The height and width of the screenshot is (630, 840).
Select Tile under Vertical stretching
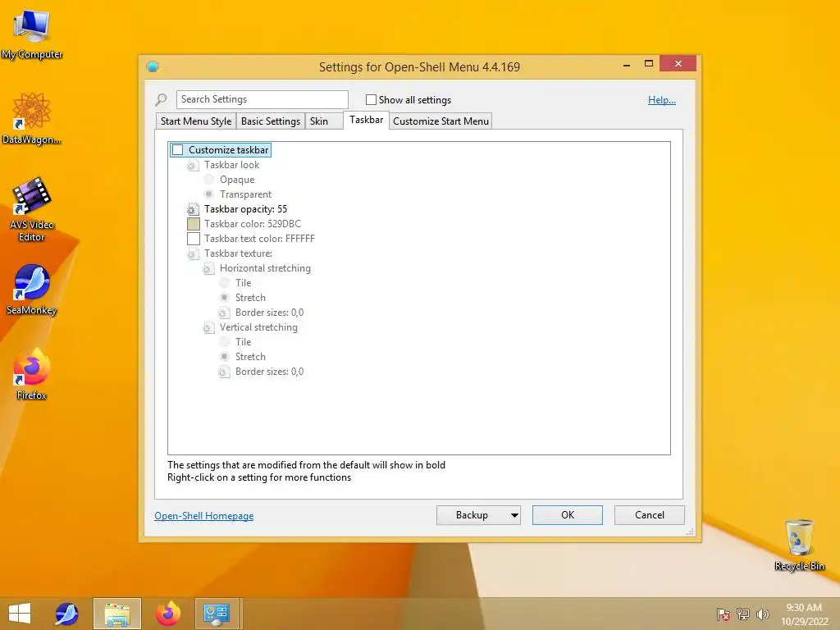coord(225,341)
